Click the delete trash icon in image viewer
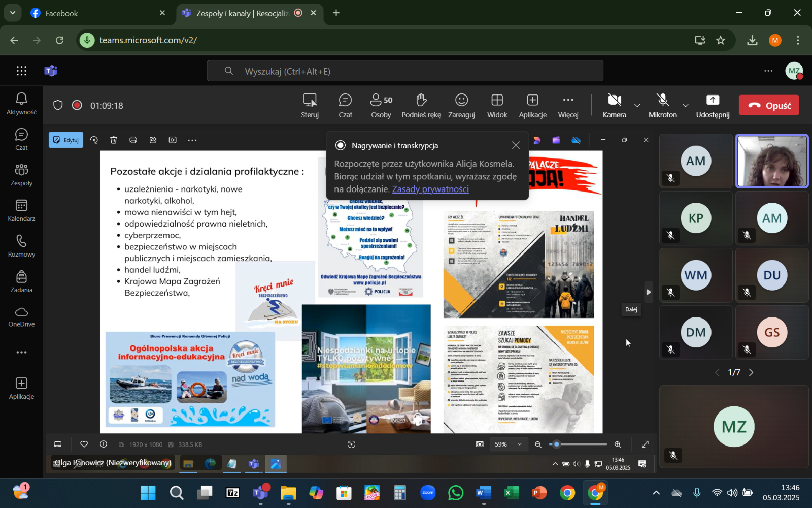Image resolution: width=812 pixels, height=508 pixels. [x=114, y=140]
